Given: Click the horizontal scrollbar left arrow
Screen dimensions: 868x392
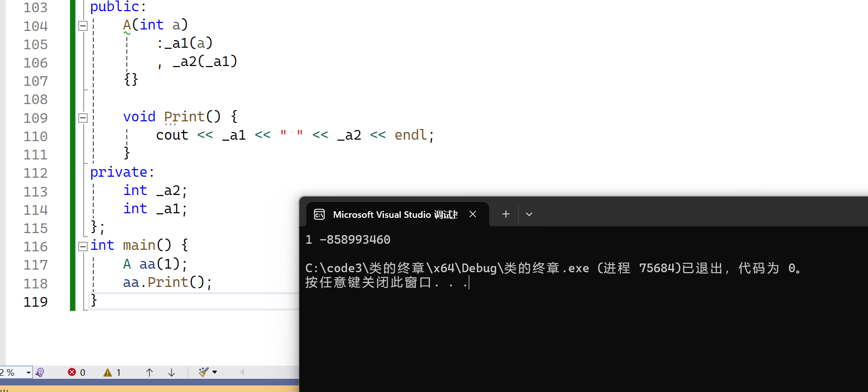Looking at the screenshot, I should [242, 372].
